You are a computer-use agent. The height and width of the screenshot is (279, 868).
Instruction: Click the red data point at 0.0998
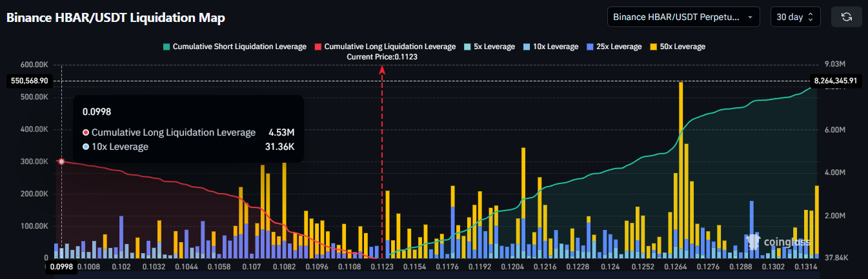tap(61, 161)
